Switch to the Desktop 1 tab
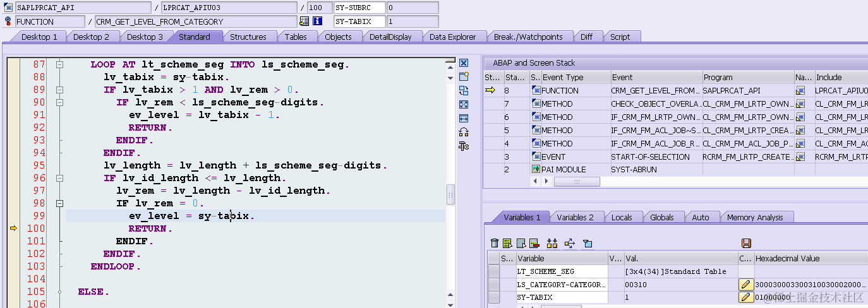 point(39,37)
